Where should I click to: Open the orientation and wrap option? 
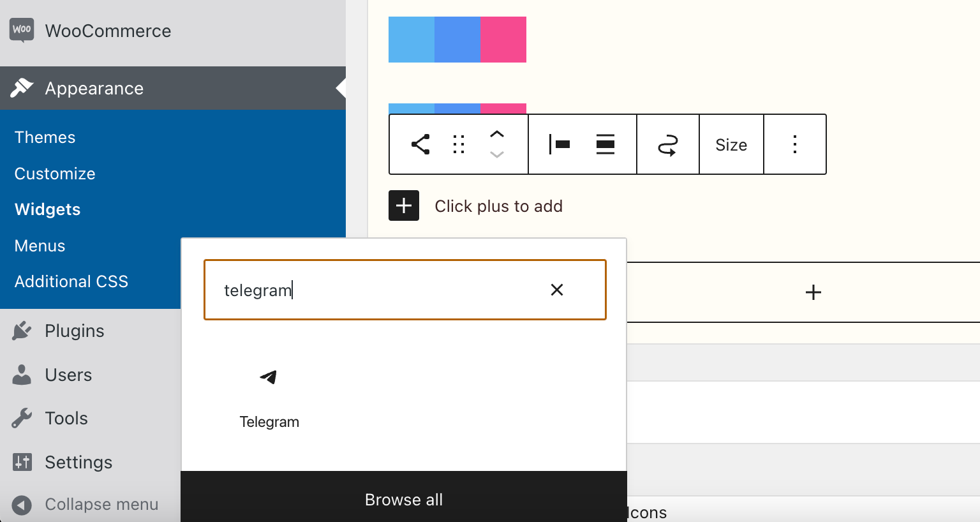668,144
